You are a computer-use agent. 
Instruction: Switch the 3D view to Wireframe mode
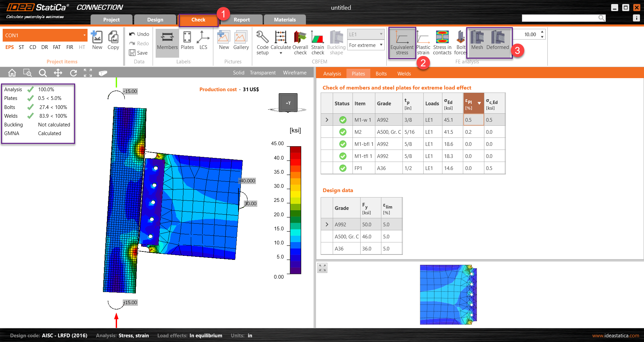tap(294, 72)
